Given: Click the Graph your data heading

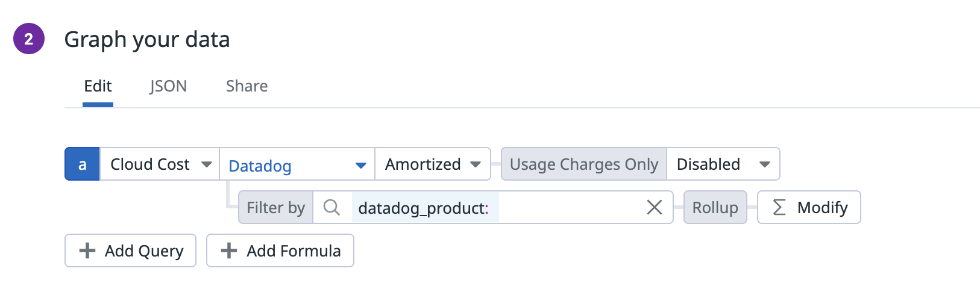Looking at the screenshot, I should 147,39.
